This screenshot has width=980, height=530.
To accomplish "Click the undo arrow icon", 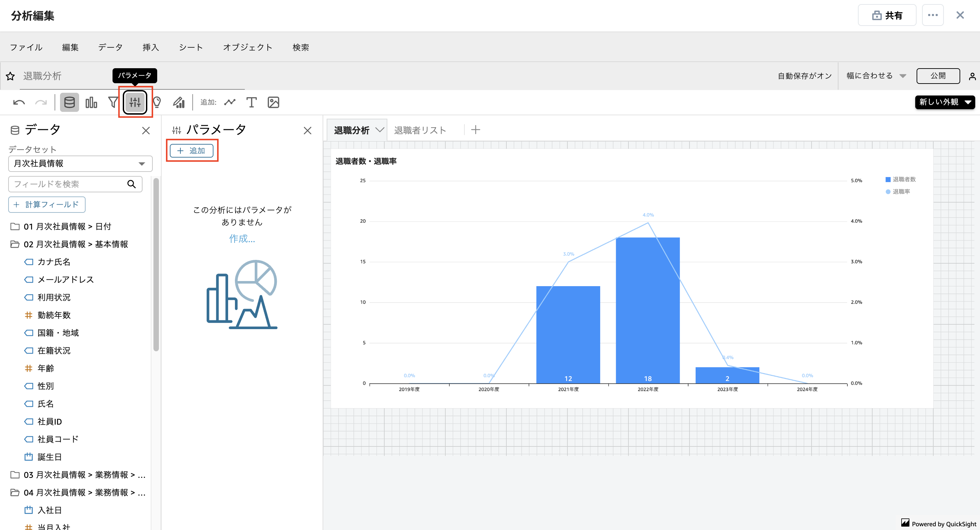I will (x=19, y=102).
